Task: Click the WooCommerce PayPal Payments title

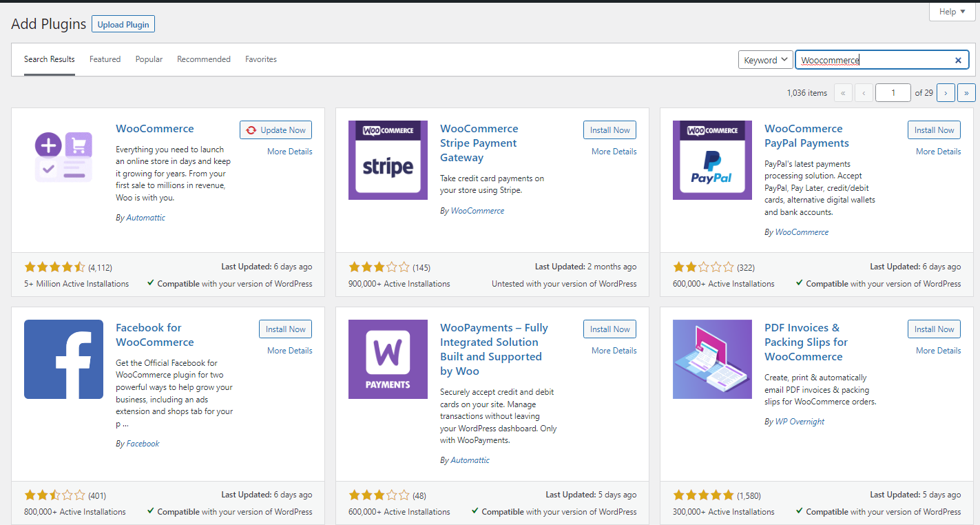Action: pos(806,136)
